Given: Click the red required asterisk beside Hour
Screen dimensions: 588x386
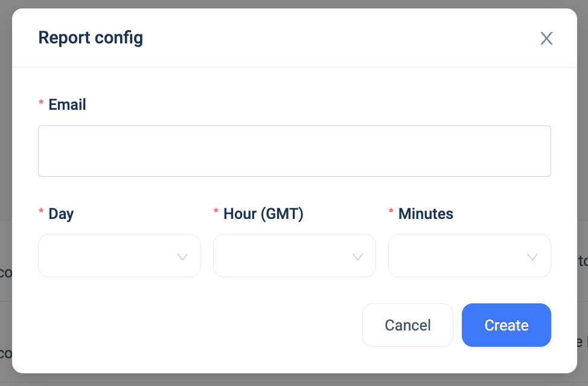Looking at the screenshot, I should [216, 211].
